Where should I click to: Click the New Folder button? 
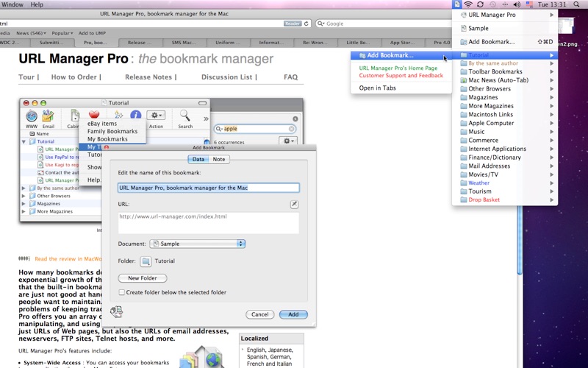[143, 278]
